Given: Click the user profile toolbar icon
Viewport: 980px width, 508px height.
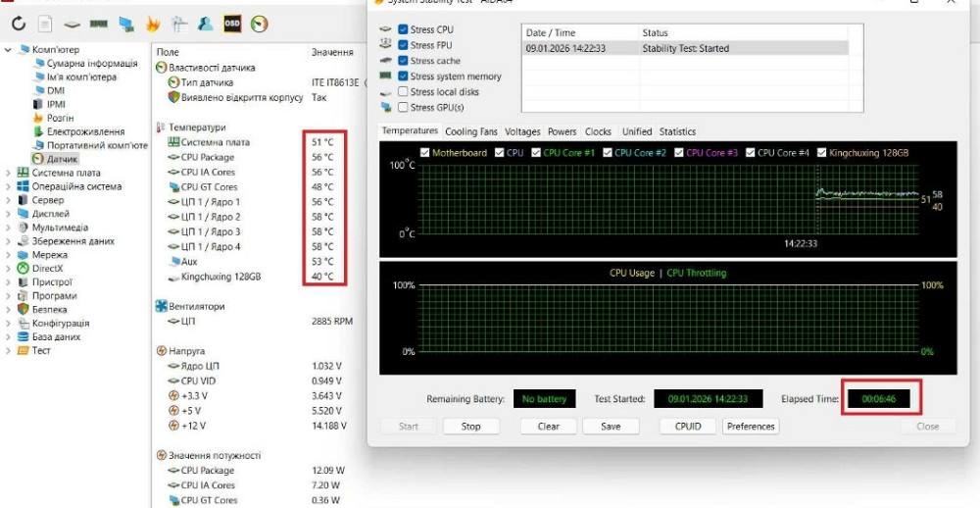Looking at the screenshot, I should point(206,23).
